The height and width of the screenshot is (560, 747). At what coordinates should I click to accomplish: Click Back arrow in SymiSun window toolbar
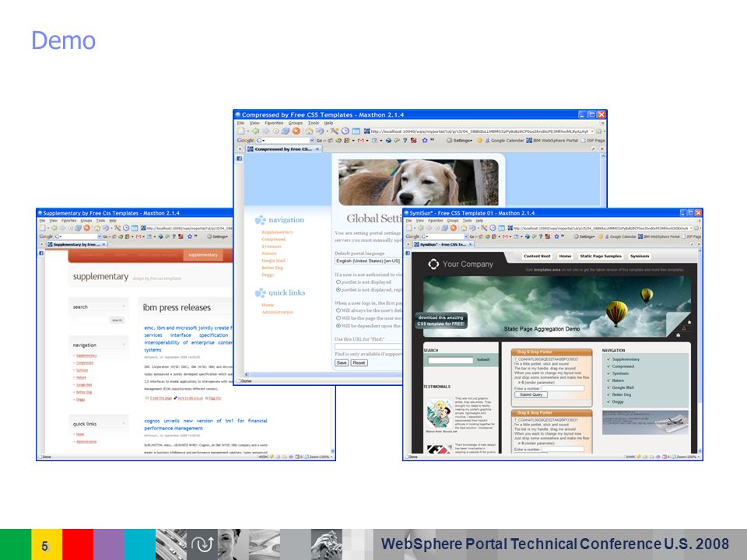422,228
